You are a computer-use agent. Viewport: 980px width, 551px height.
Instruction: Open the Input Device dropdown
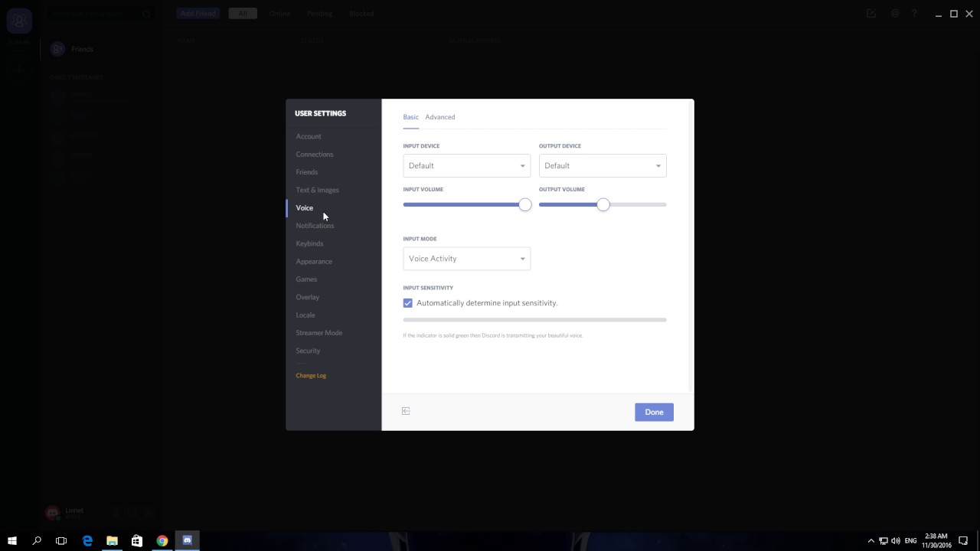[466, 165]
